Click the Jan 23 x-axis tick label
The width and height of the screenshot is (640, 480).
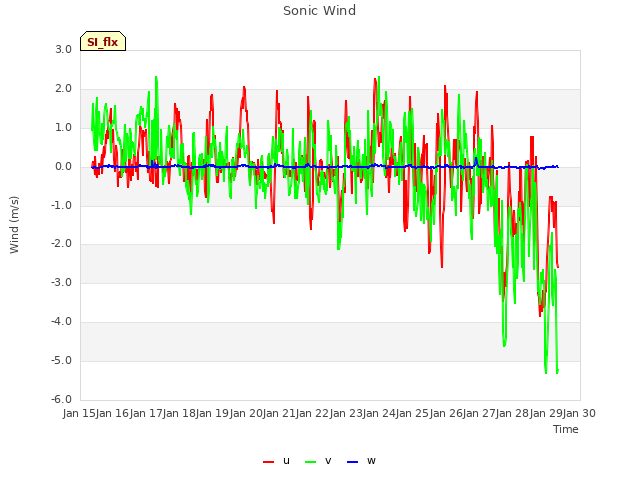[346, 413]
